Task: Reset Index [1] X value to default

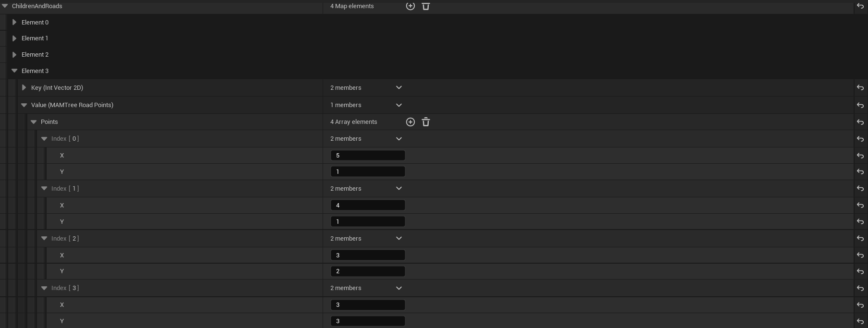Action: click(x=860, y=206)
